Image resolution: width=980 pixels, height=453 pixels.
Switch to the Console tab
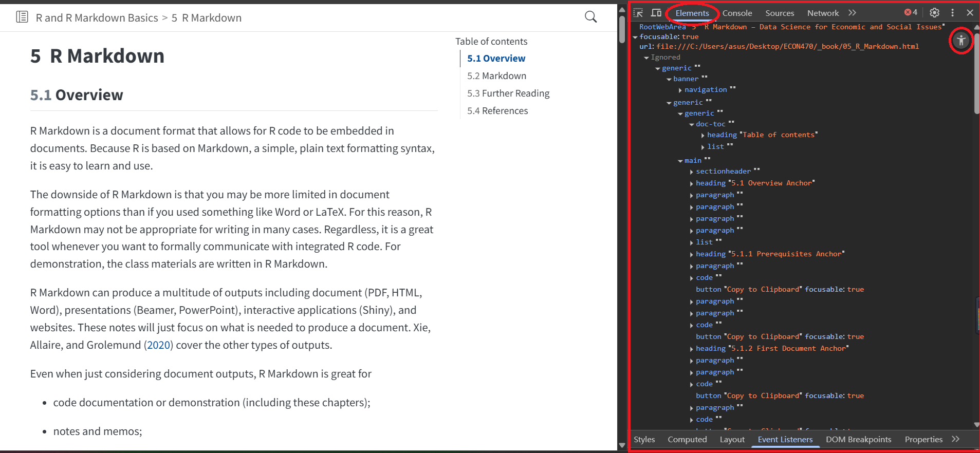click(737, 13)
